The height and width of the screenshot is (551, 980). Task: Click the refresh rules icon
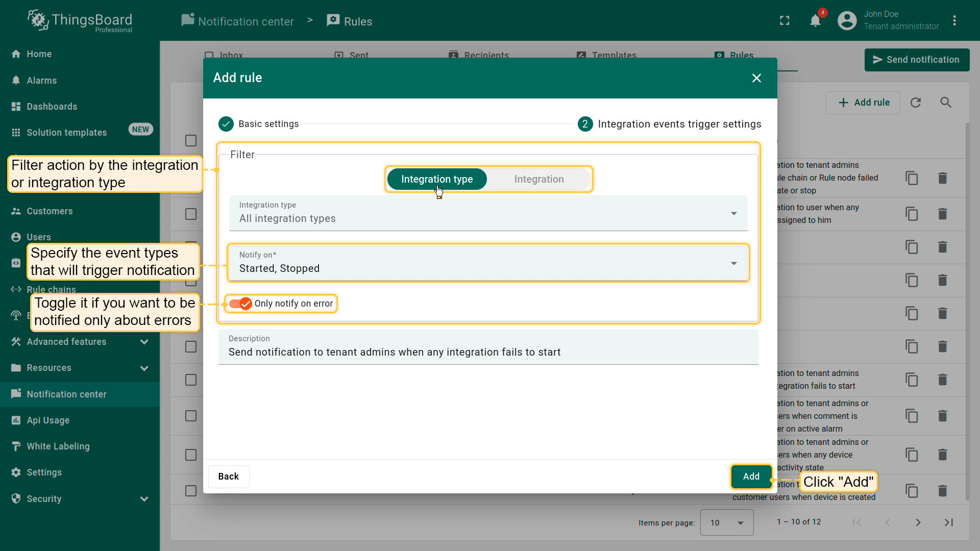(916, 103)
